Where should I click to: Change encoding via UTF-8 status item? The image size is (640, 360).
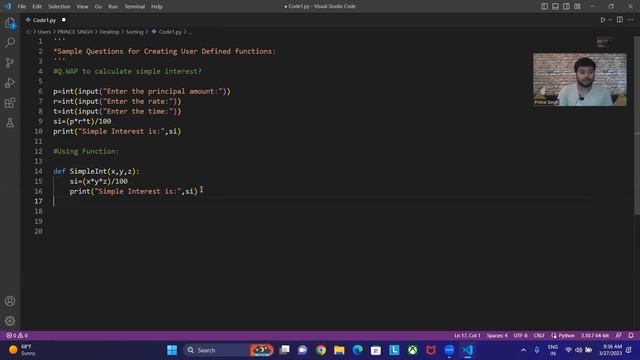520,336
